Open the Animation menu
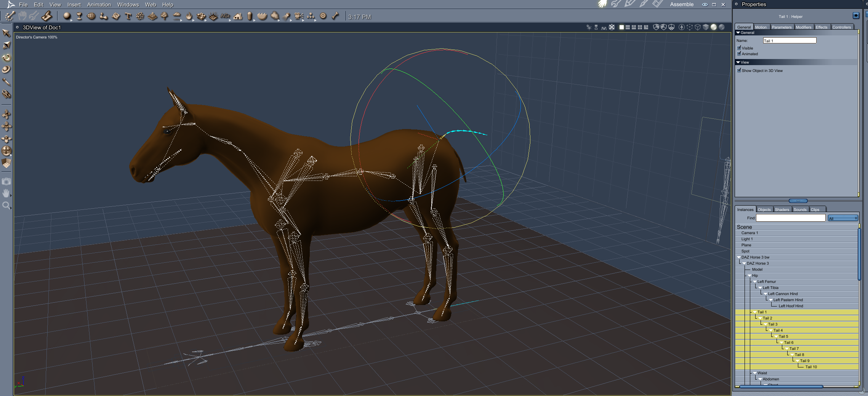Viewport: 868px width, 396px height. (x=99, y=5)
